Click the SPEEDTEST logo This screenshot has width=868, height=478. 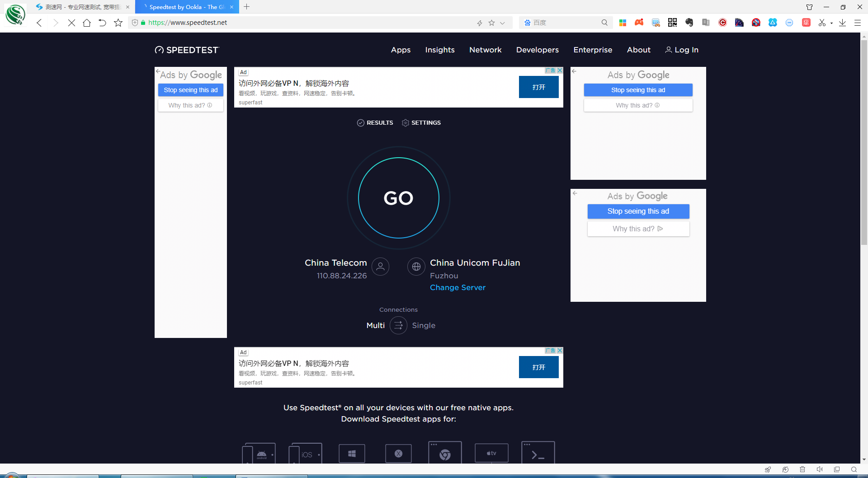[x=187, y=50]
